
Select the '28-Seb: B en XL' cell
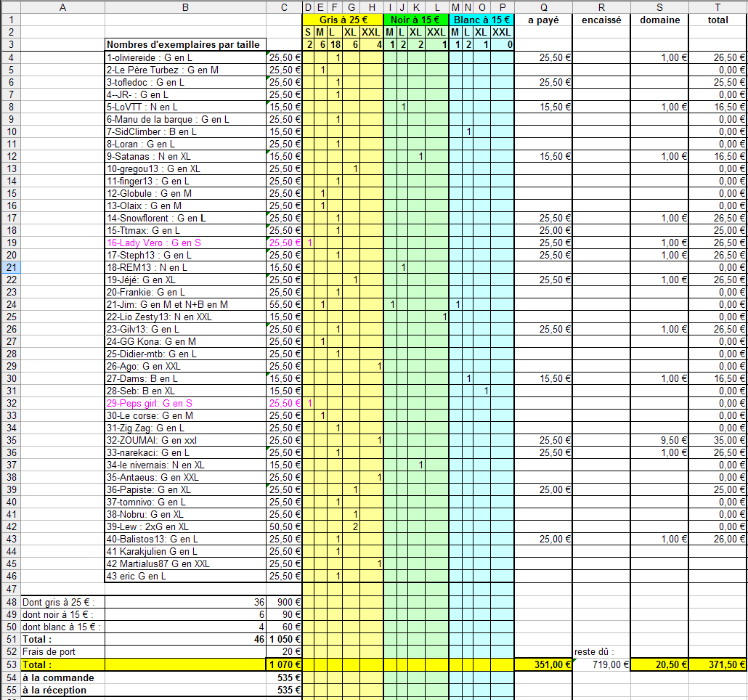point(185,391)
